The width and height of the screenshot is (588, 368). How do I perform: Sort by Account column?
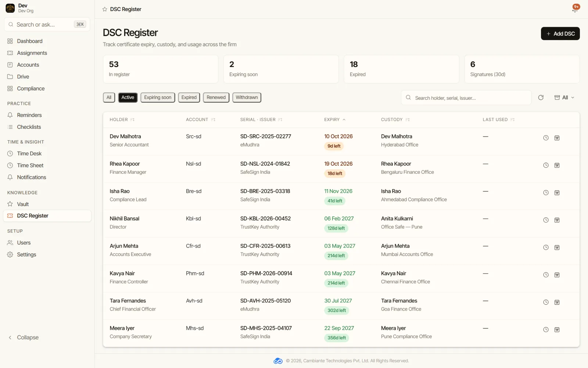point(201,120)
